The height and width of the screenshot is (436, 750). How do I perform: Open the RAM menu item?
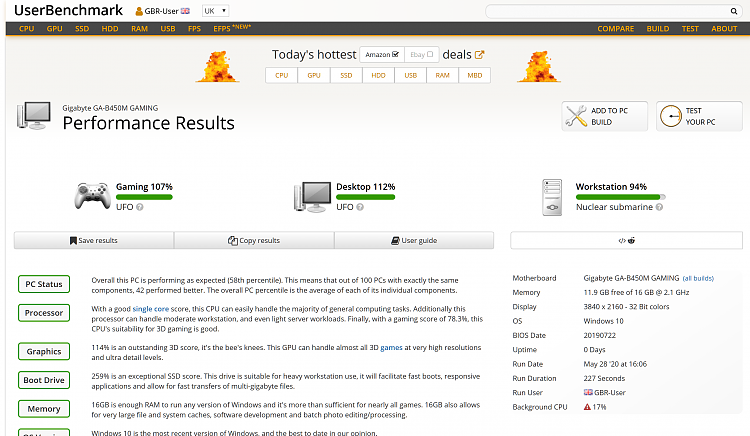139,29
